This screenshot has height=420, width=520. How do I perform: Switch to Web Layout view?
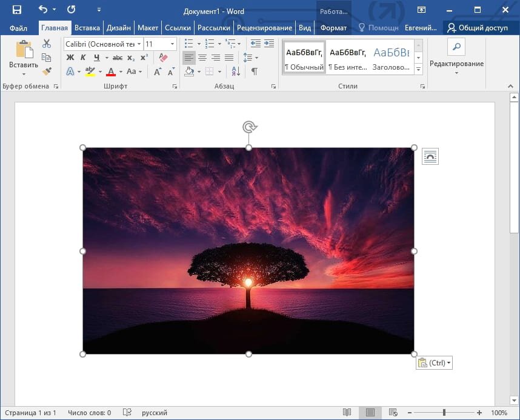tap(393, 412)
